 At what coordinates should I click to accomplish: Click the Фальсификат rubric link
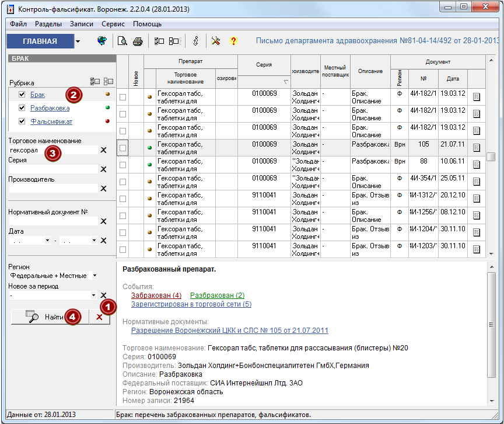click(51, 121)
